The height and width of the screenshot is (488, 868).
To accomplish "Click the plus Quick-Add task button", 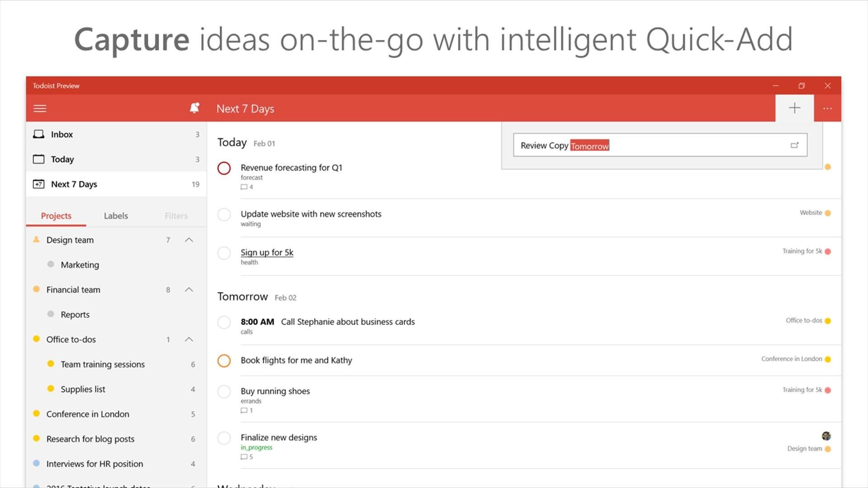I will [794, 108].
